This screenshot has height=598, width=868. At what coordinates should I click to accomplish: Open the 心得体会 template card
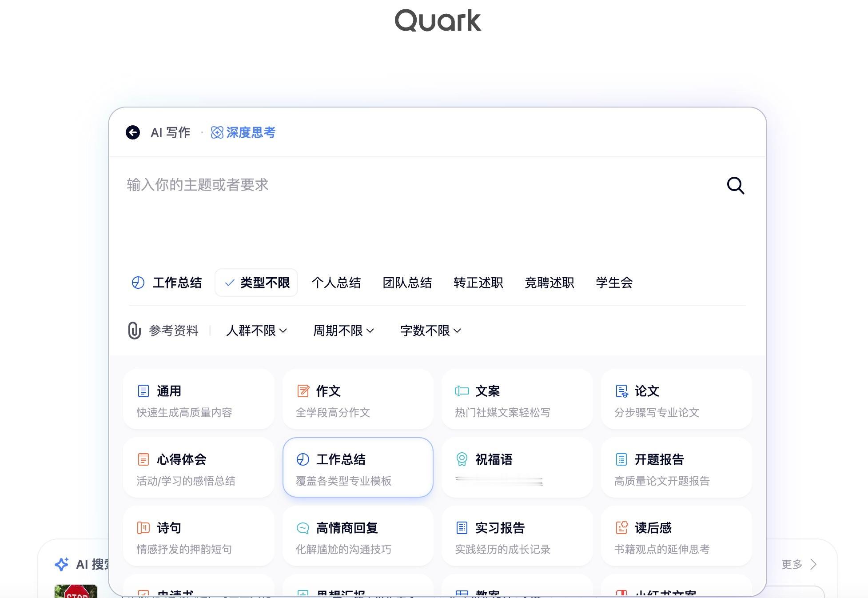[x=199, y=467]
